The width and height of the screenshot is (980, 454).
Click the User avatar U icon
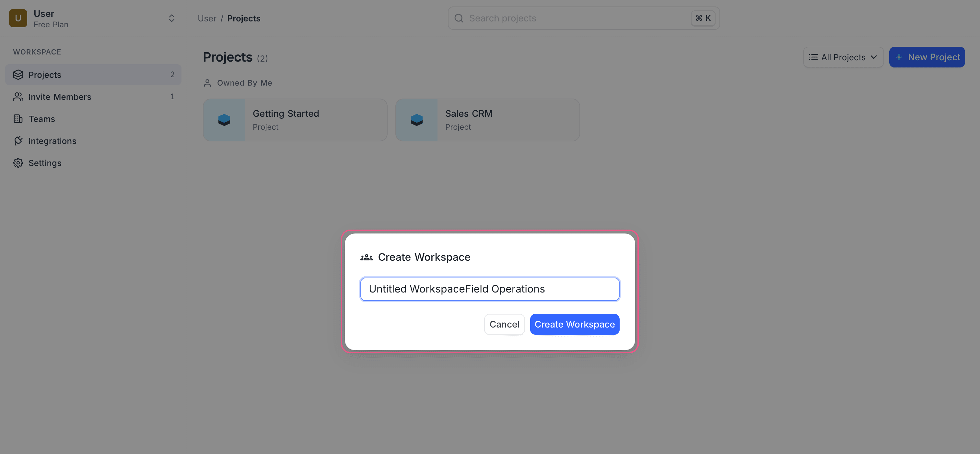point(18,18)
